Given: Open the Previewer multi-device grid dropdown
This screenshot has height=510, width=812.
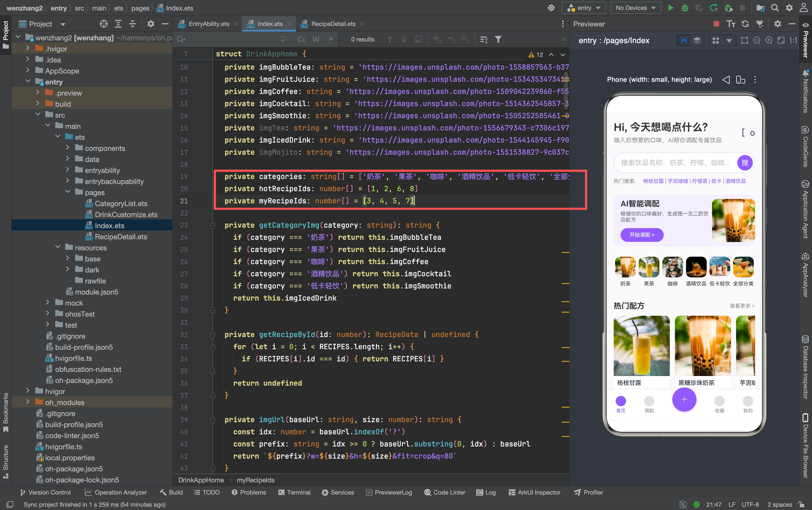Looking at the screenshot, I should (x=729, y=41).
